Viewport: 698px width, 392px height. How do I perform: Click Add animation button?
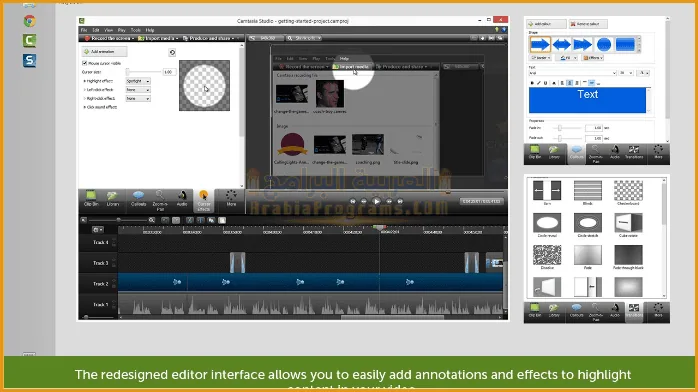[x=105, y=52]
